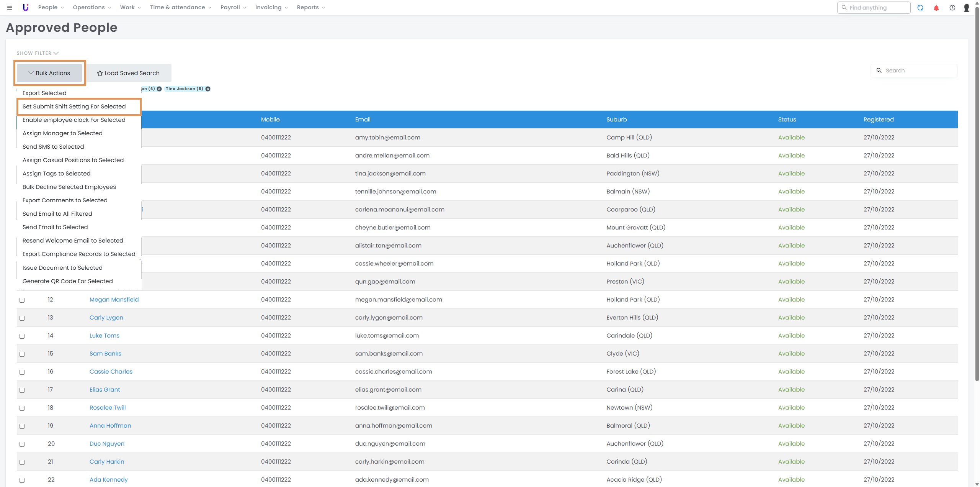Viewport: 980px width, 487px height.
Task: Remove the Tina Jackson (5) filter chip
Action: (x=208, y=89)
